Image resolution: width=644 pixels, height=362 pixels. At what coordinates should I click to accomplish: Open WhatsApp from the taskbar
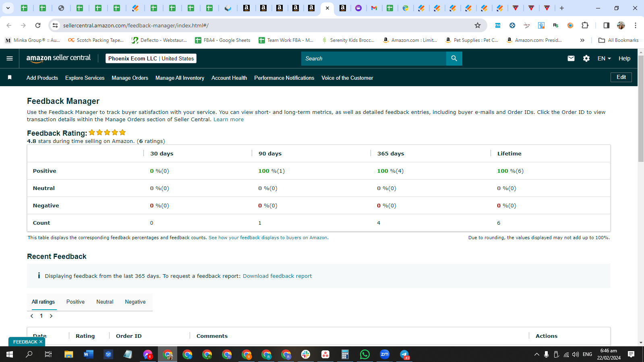coord(364,354)
